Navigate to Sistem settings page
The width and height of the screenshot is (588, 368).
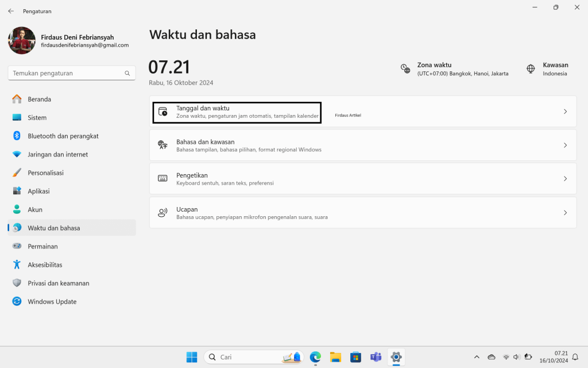pos(37,118)
